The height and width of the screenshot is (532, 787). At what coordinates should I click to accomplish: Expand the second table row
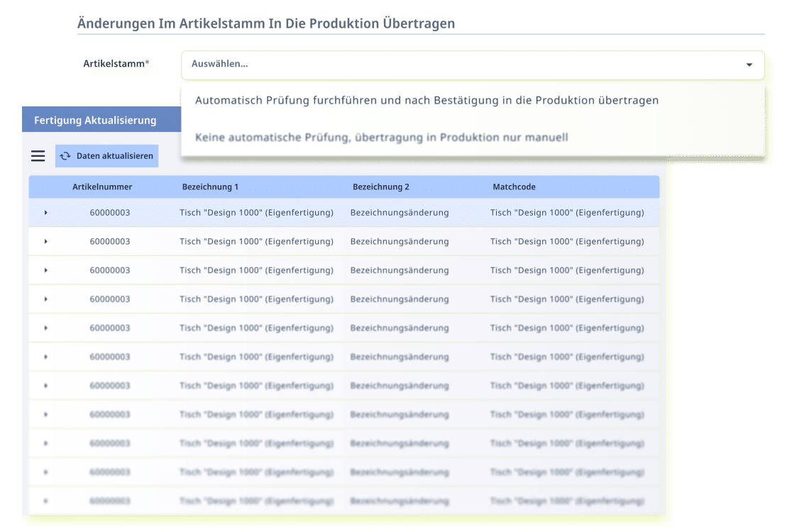click(45, 241)
